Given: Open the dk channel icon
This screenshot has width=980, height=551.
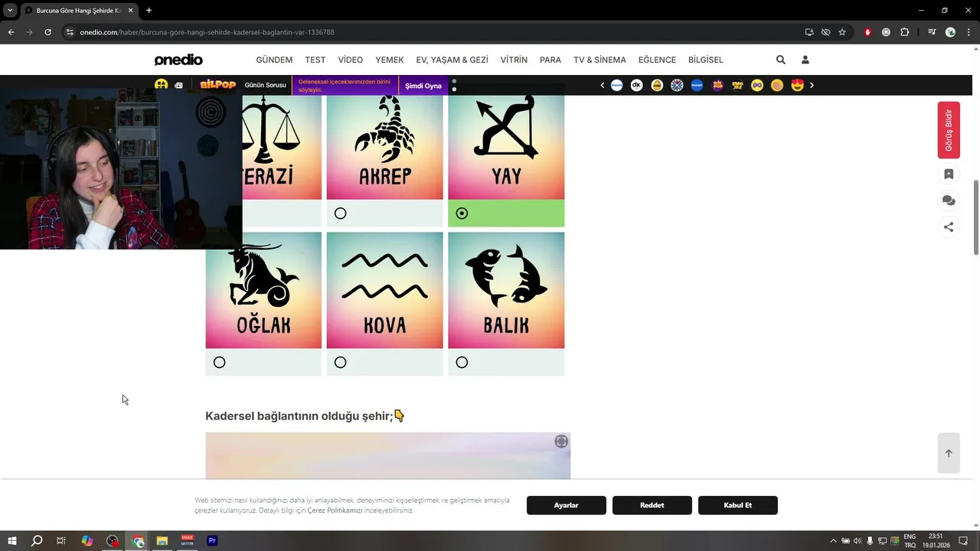Looking at the screenshot, I should click(x=636, y=85).
